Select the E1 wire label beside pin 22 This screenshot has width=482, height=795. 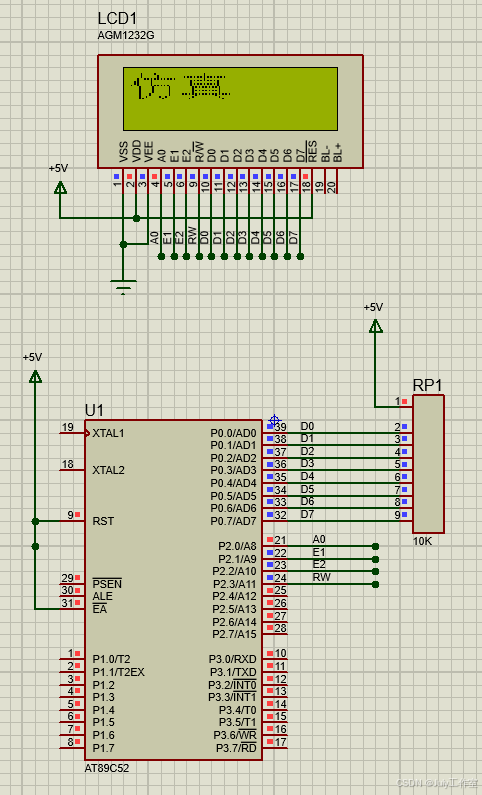pyautogui.click(x=319, y=552)
